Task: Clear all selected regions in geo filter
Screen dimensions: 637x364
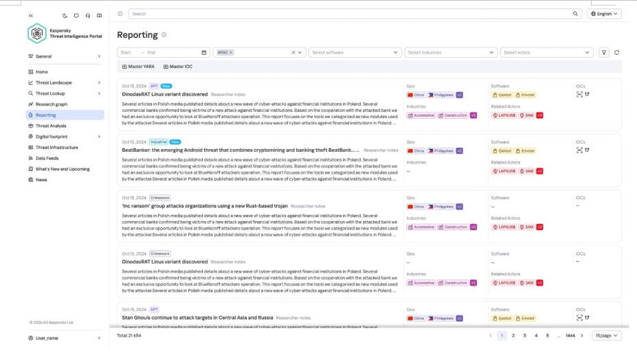Action: (x=293, y=52)
